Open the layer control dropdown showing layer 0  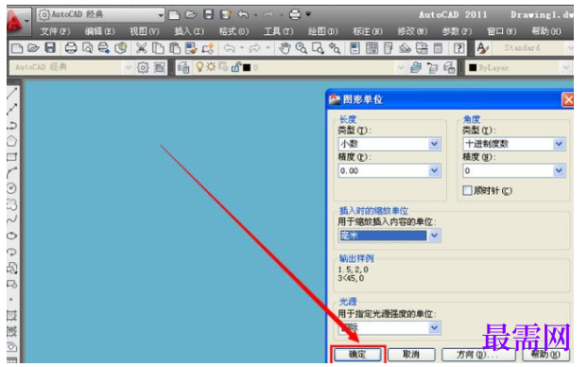[401, 67]
